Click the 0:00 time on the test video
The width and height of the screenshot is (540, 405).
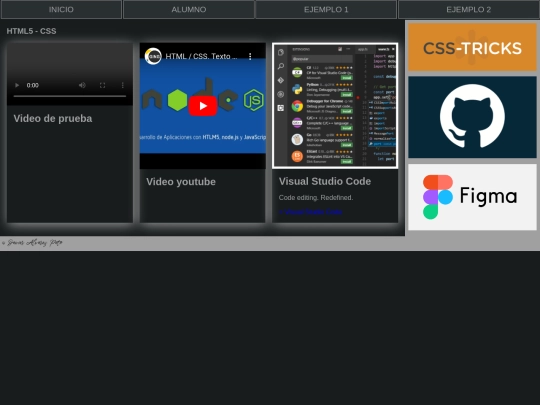point(33,85)
